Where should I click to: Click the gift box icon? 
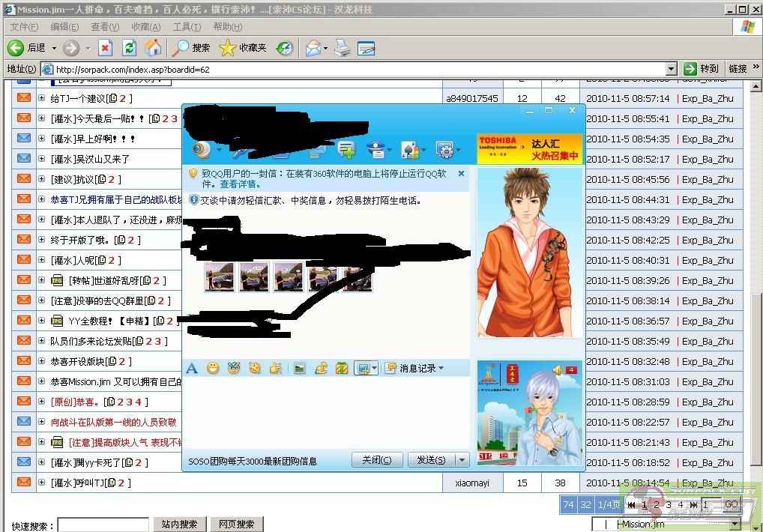[342, 366]
